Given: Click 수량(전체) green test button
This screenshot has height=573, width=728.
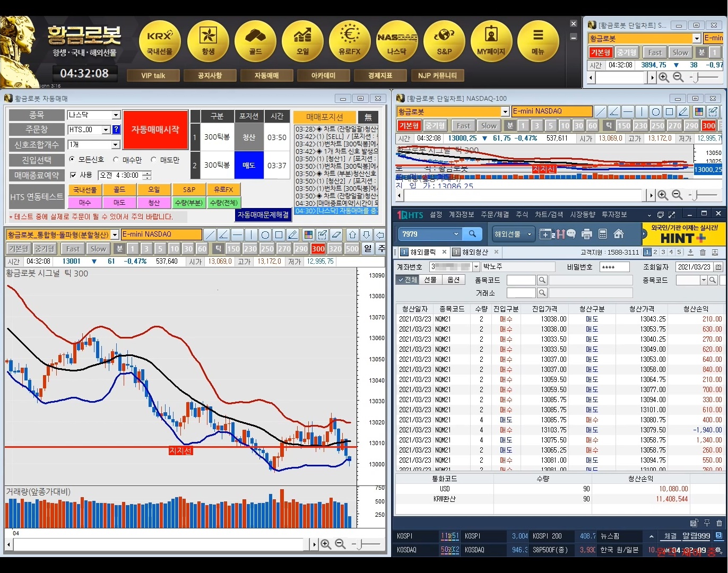Looking at the screenshot, I should [223, 203].
